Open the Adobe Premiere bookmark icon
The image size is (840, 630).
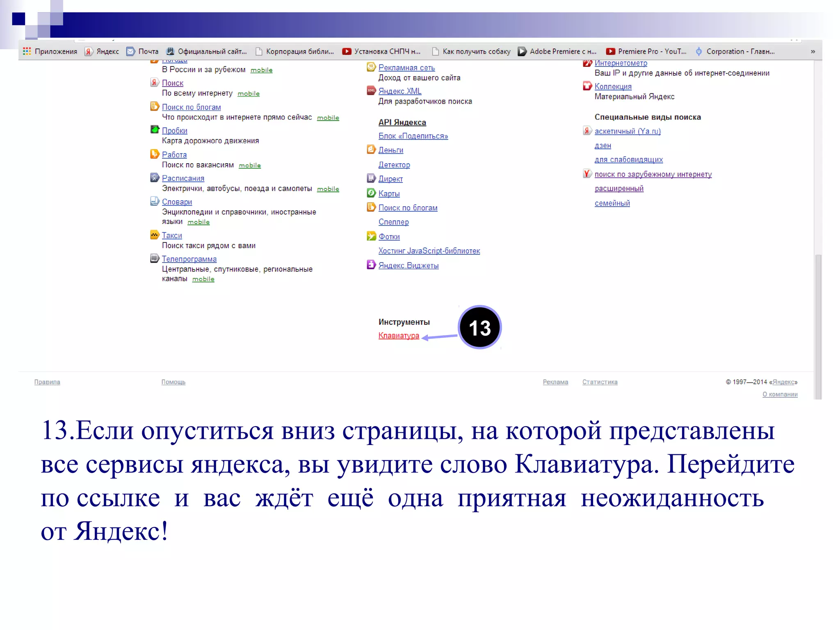click(x=522, y=51)
